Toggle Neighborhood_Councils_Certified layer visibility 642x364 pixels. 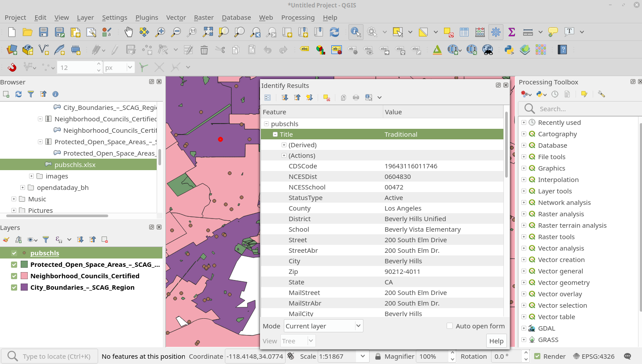pos(14,276)
